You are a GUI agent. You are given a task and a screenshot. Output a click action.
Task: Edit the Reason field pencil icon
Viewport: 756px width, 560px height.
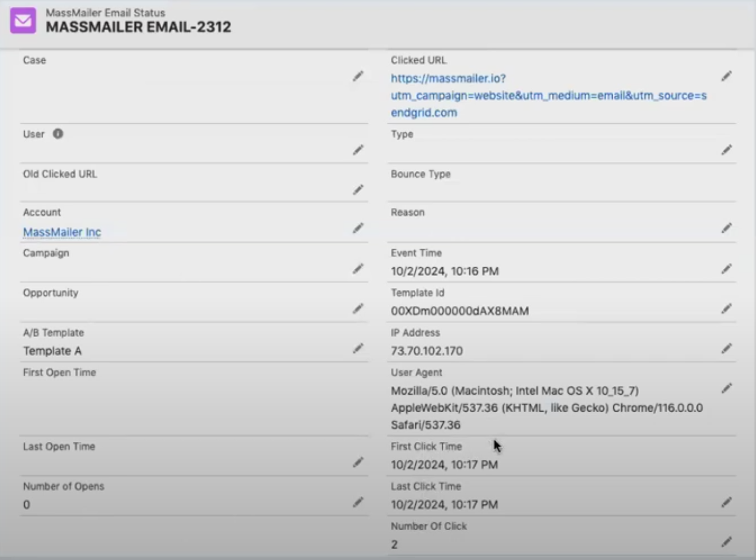(x=726, y=228)
